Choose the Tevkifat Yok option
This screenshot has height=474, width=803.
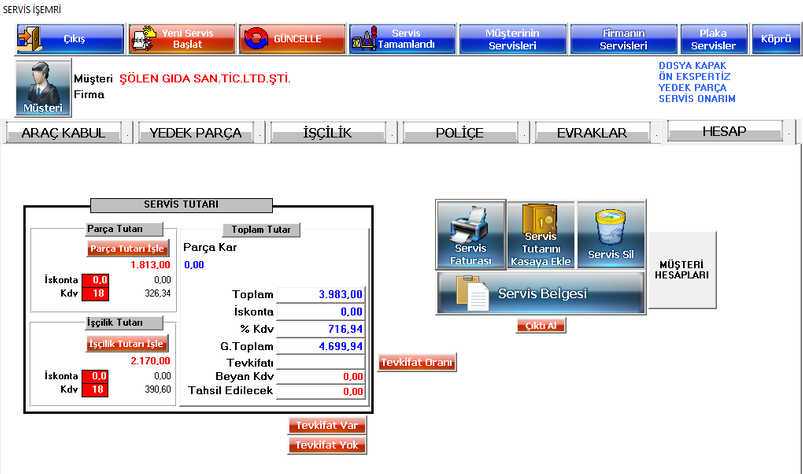point(327,444)
